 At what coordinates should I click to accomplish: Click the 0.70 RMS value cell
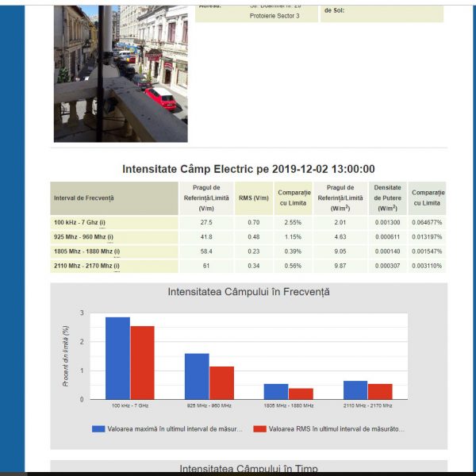(254, 223)
